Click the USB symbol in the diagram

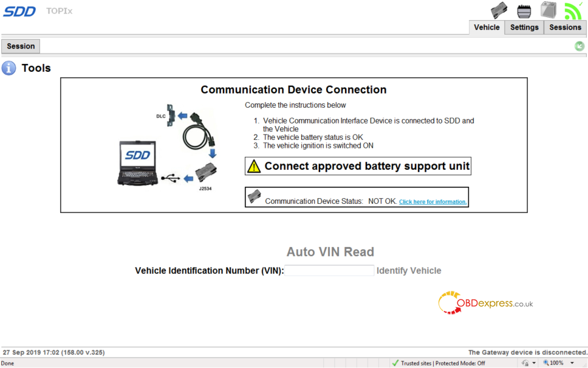point(171,178)
